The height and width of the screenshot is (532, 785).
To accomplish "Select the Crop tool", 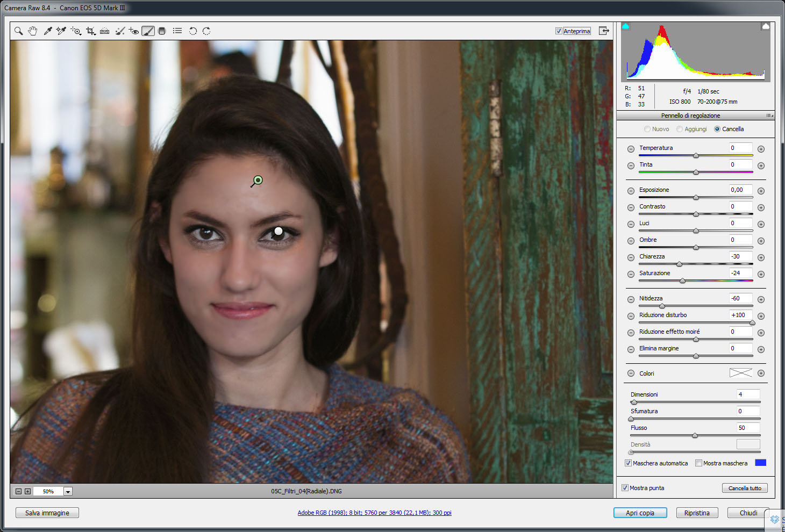I will (90, 31).
